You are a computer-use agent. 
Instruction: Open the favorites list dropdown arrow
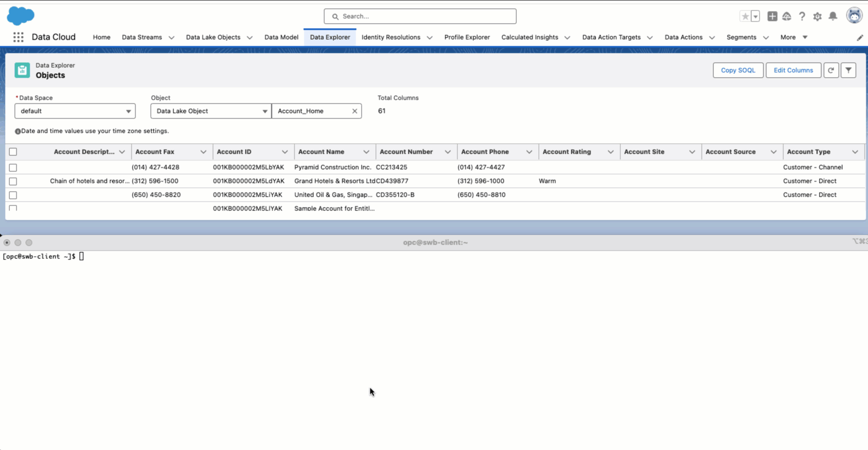(x=756, y=17)
